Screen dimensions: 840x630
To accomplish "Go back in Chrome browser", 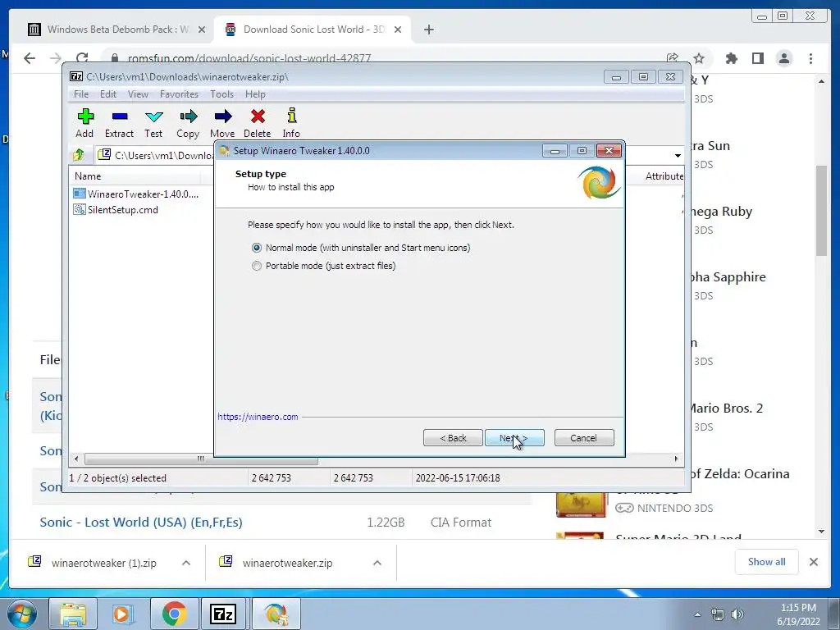I will tap(29, 58).
